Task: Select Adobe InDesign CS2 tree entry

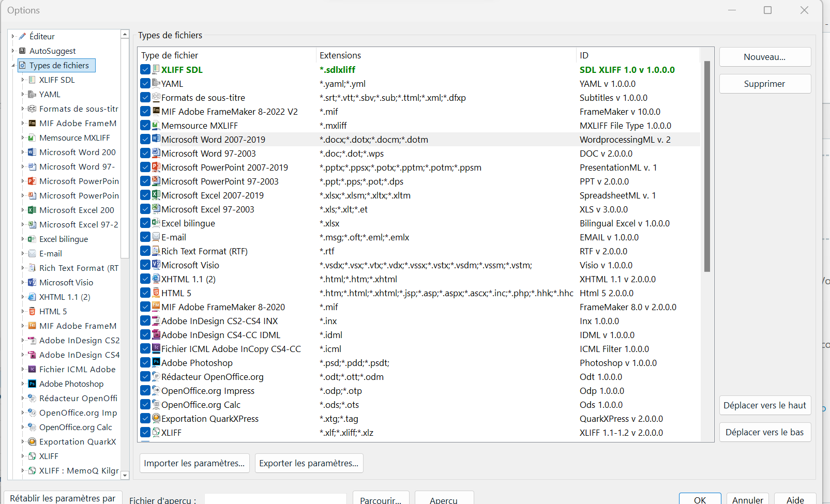Action: point(79,340)
